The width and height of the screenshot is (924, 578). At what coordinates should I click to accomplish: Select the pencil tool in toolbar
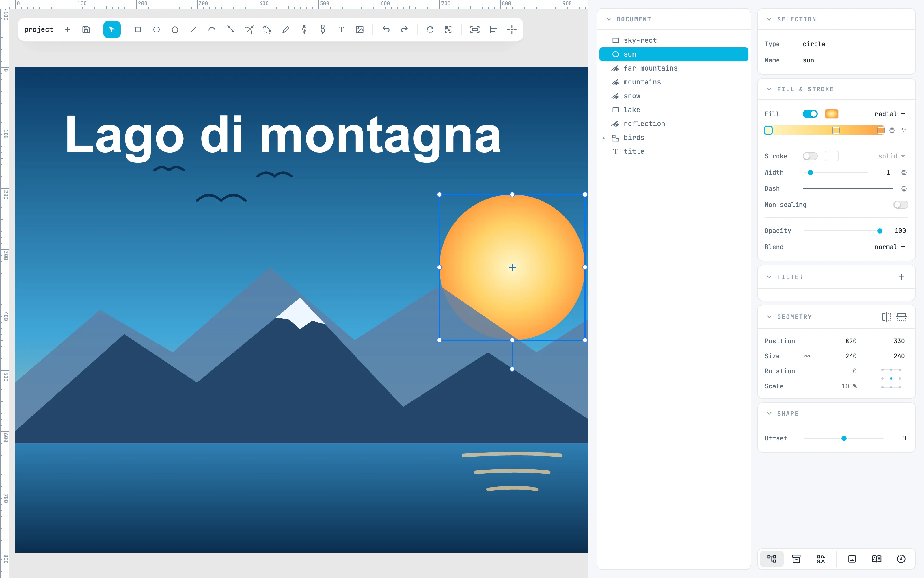tap(286, 29)
